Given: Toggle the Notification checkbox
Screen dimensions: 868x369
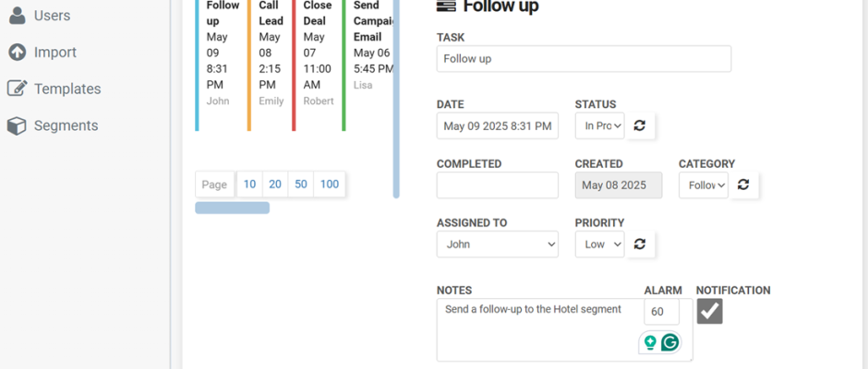Looking at the screenshot, I should pos(710,311).
